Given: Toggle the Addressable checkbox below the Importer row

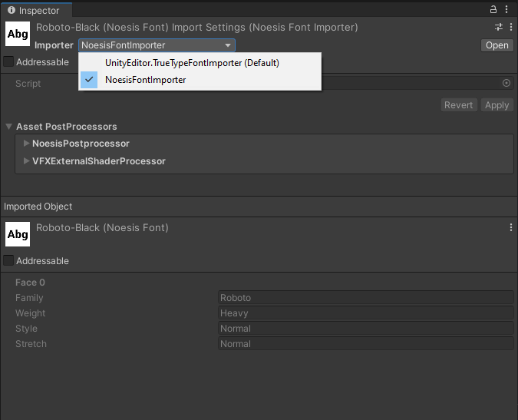Looking at the screenshot, I should tap(8, 61).
